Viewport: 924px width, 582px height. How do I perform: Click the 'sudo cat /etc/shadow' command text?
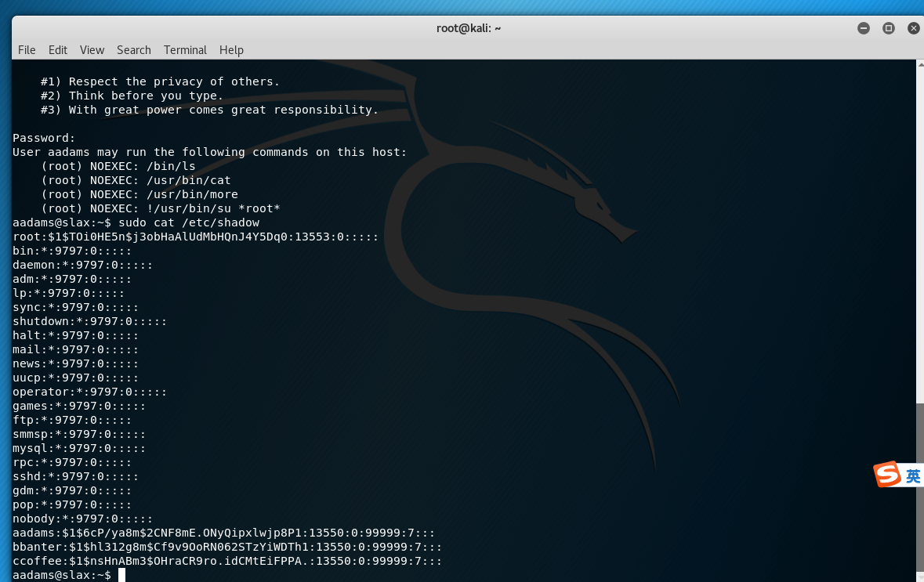tap(189, 222)
